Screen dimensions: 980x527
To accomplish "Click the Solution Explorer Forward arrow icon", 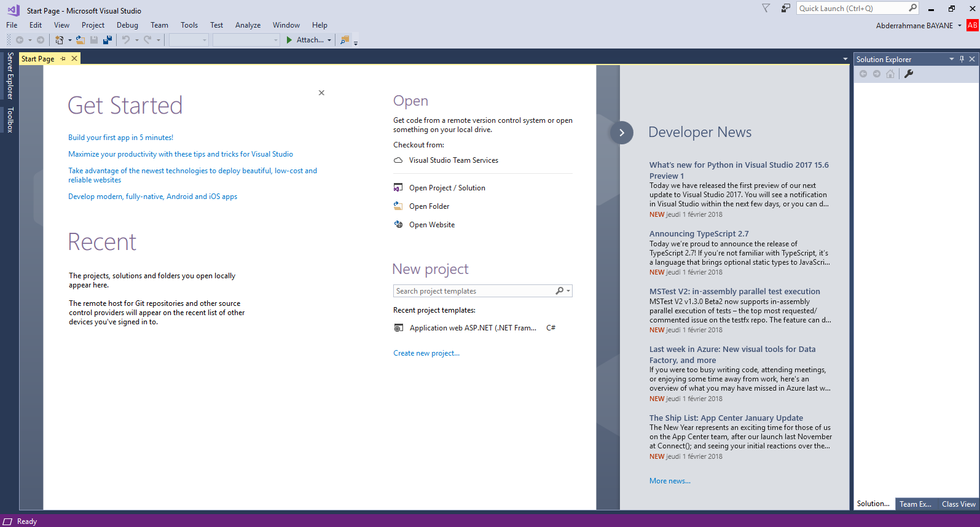I will pyautogui.click(x=877, y=74).
